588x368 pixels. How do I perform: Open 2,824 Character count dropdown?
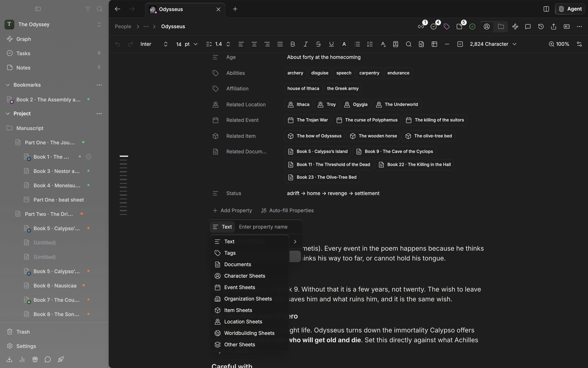point(493,44)
